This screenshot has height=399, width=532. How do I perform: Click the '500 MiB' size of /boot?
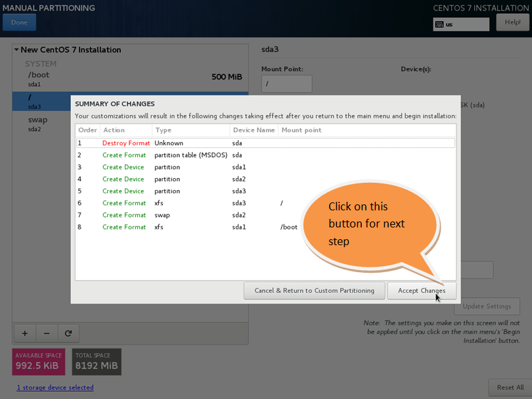click(227, 77)
